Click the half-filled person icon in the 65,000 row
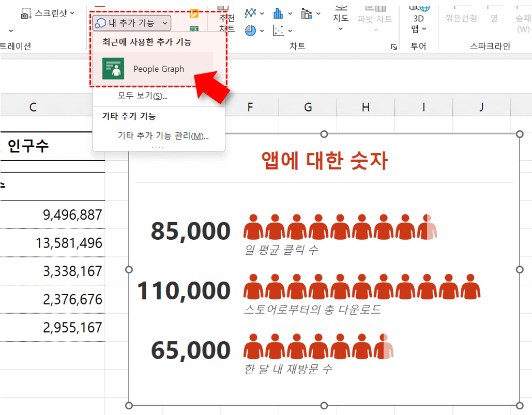532x415 pixels. pos(384,346)
